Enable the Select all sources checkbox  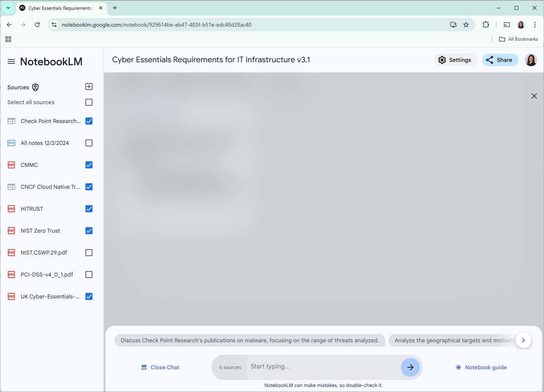(x=89, y=102)
